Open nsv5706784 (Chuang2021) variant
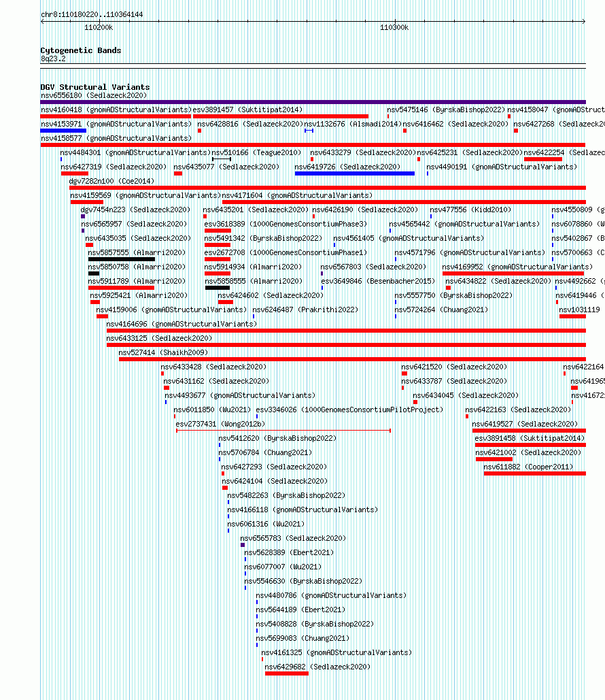605x700 pixels. (265, 452)
